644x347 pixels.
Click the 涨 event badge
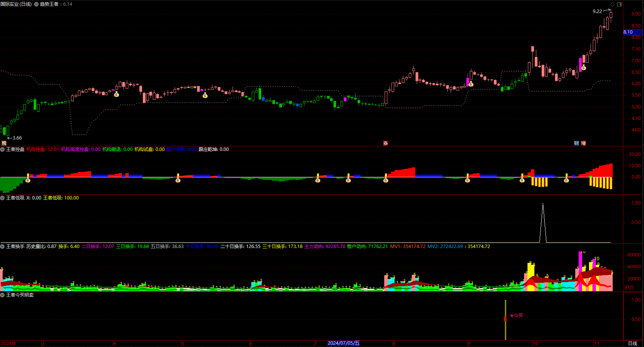[385, 143]
